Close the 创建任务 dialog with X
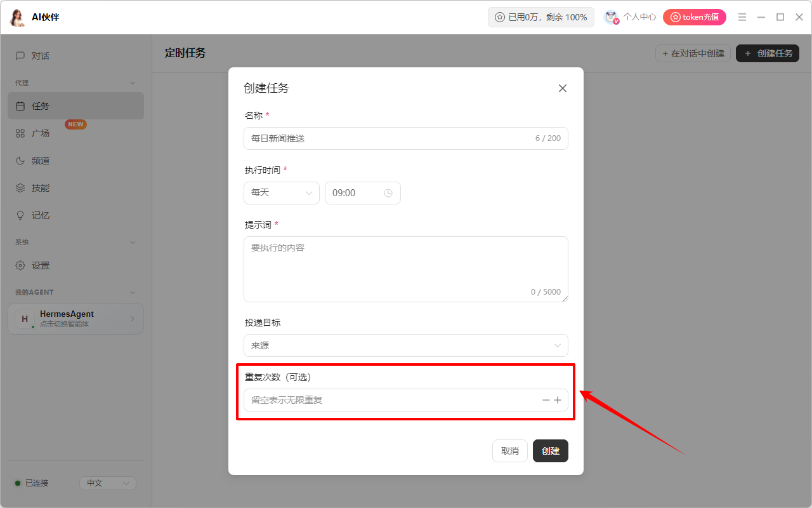 [562, 88]
